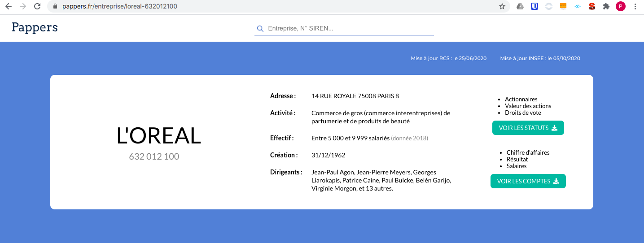
Task: Click the Mise à jour INSEE date
Action: (x=540, y=58)
